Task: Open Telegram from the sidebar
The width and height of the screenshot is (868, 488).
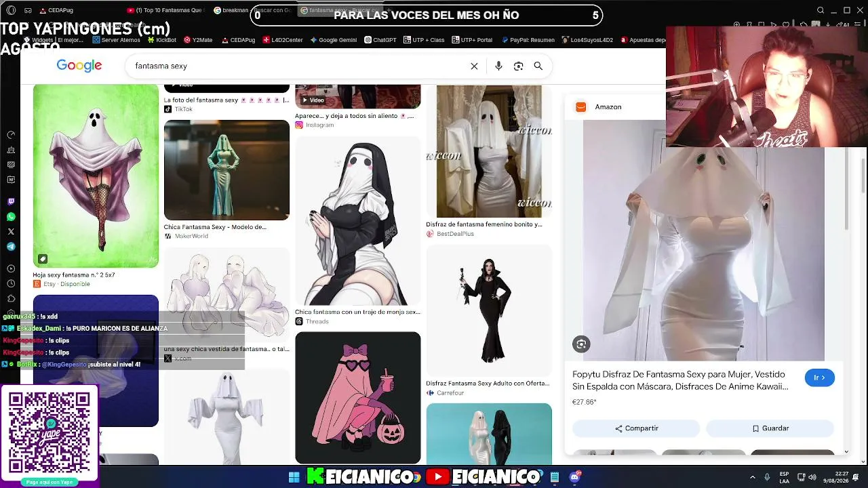Action: pyautogui.click(x=11, y=247)
